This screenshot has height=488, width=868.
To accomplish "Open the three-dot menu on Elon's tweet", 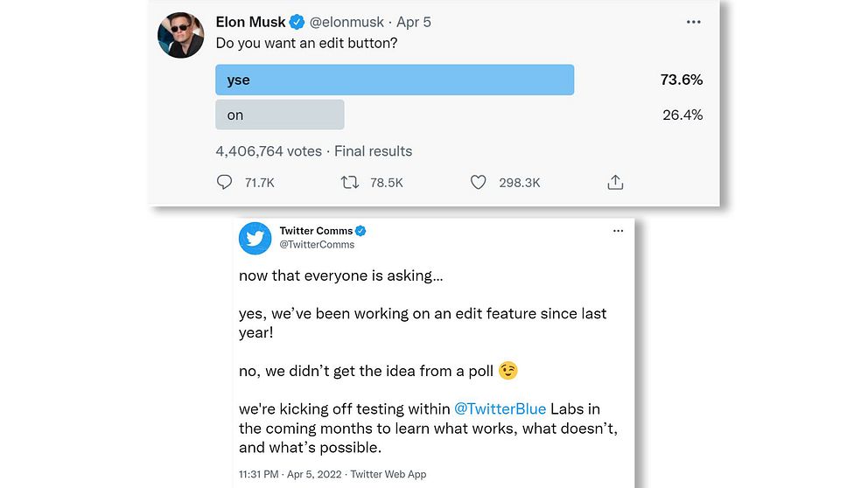I will (694, 22).
